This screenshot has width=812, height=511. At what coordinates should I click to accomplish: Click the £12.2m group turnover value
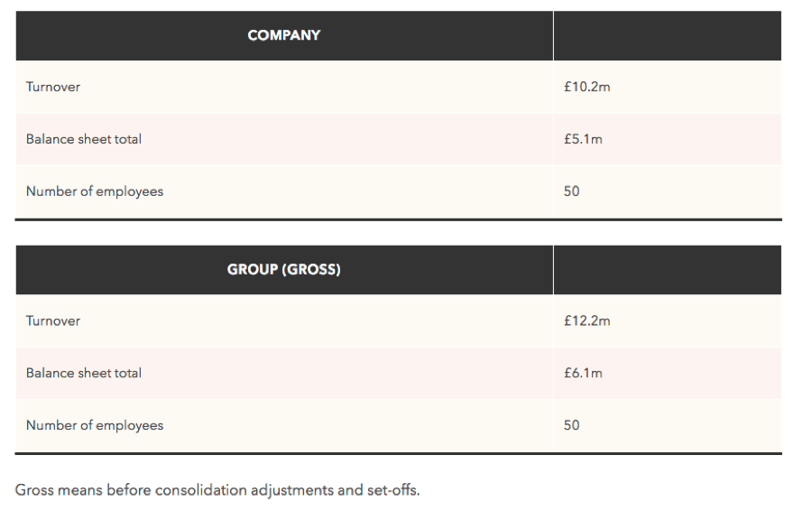click(586, 321)
